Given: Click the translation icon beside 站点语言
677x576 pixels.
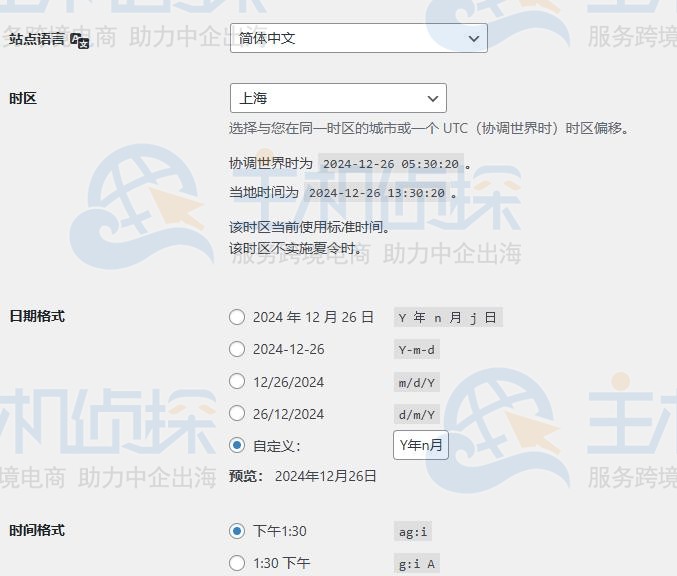Looking at the screenshot, I should pos(80,41).
